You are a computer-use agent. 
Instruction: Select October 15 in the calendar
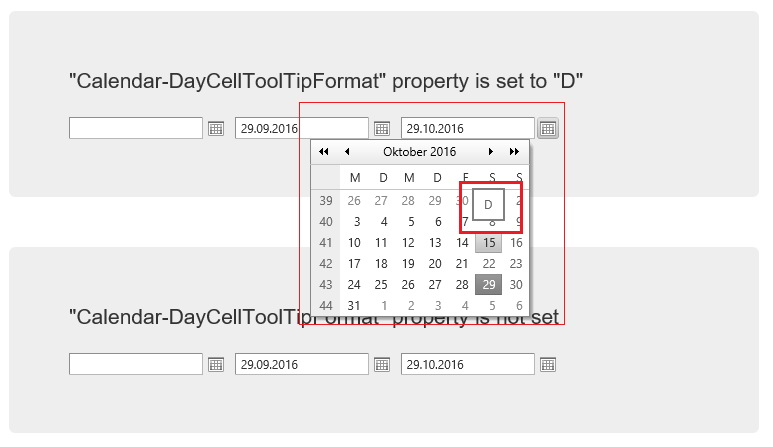tap(489, 243)
